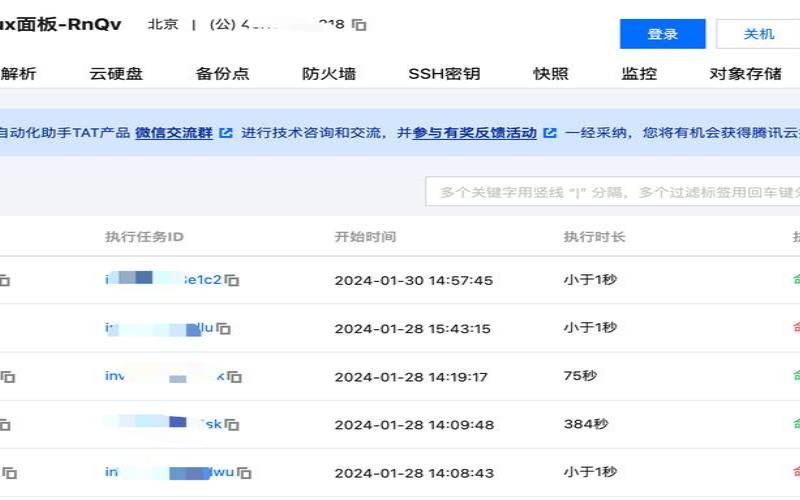Click the 关机 shutdown button
The image size is (800, 500).
pyautogui.click(x=758, y=34)
